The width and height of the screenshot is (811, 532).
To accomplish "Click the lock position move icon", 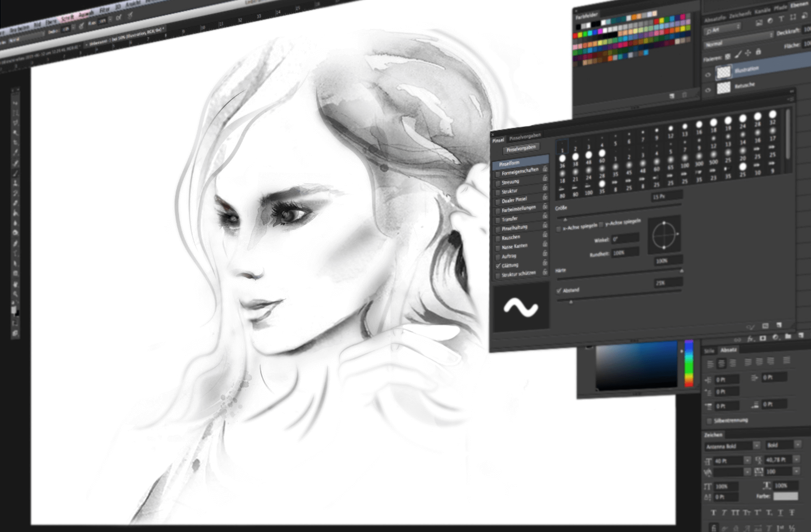I will click(748, 53).
